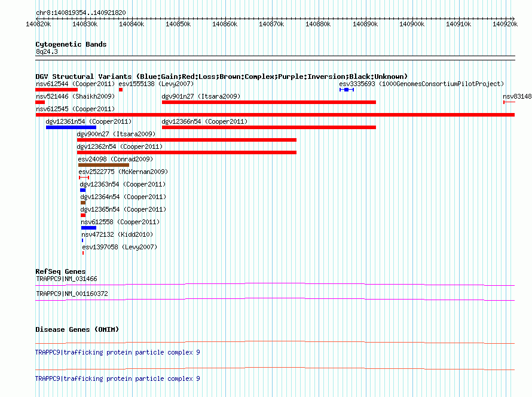Viewport: 532px width, 397px height.
Task: Open the nsv612545 (Cooper2011) label
Action: pyautogui.click(x=75, y=109)
